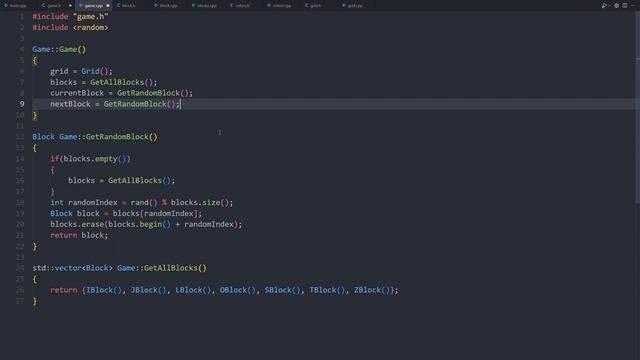Open the colors.cpp tab
Viewport: 640px width, 360px height.
tap(280, 6)
